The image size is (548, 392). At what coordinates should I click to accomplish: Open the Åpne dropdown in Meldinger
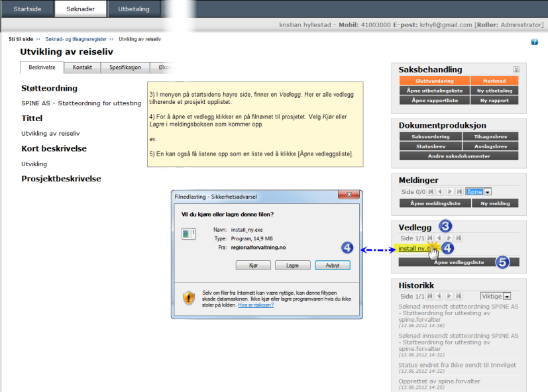478,192
